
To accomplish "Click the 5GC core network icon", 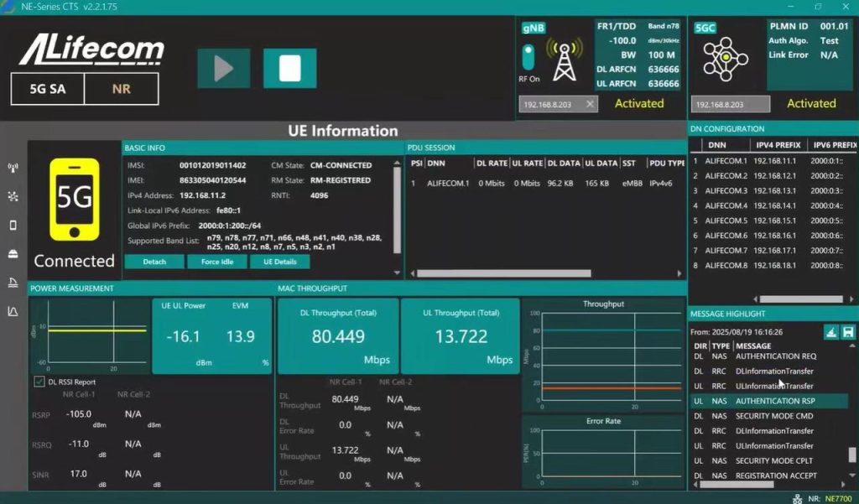I will click(726, 59).
